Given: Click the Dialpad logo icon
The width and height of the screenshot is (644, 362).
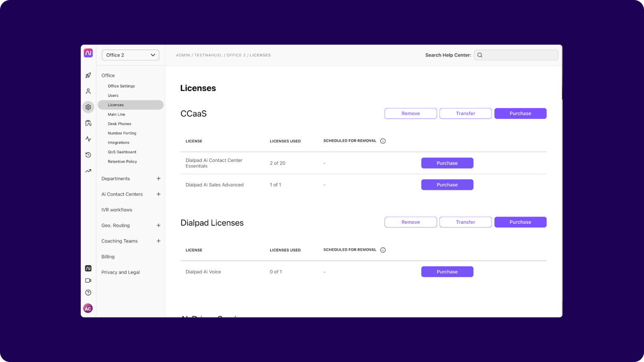Looking at the screenshot, I should (x=88, y=53).
